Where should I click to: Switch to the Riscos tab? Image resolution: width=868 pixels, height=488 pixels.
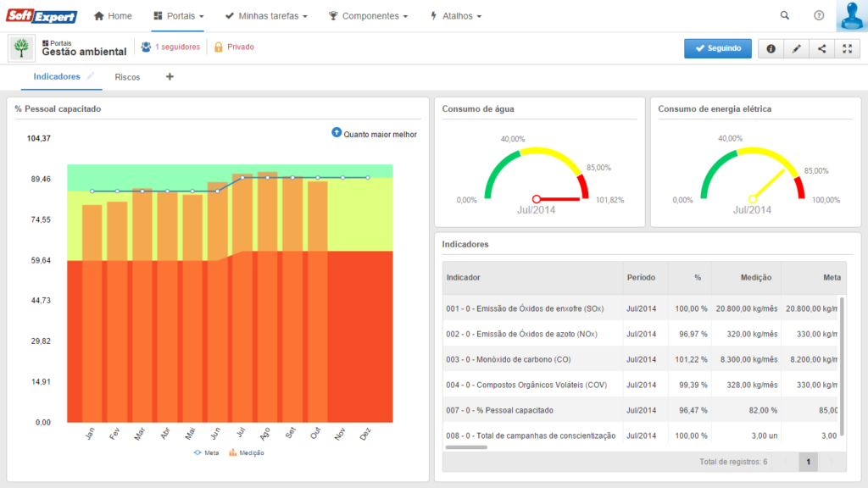[x=127, y=77]
